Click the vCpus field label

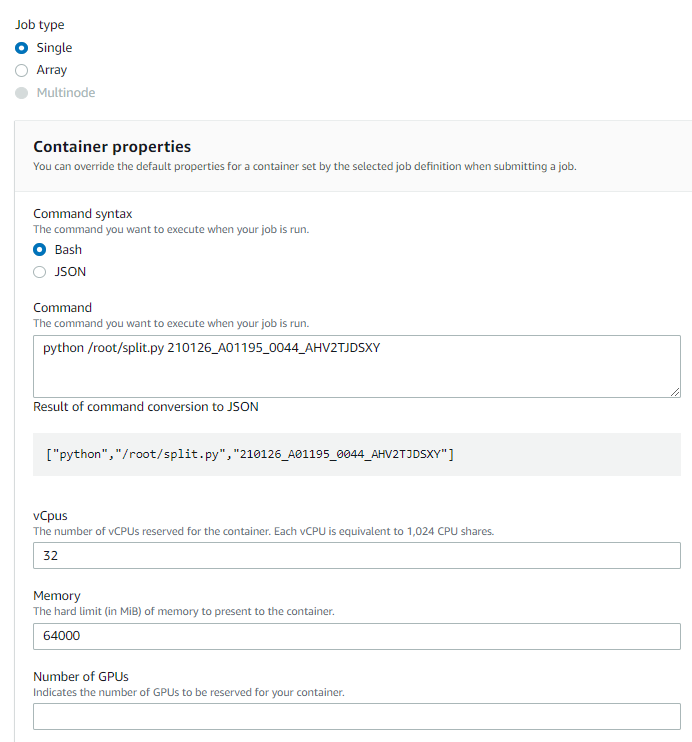pos(50,516)
